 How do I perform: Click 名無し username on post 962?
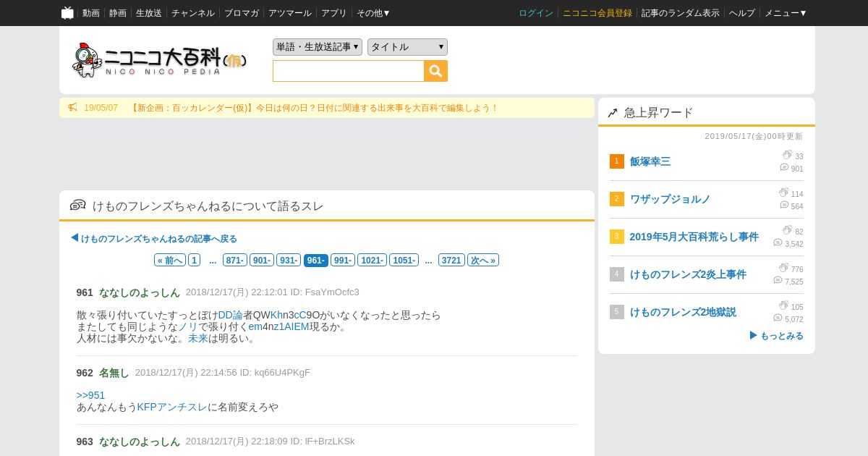pyautogui.click(x=114, y=373)
